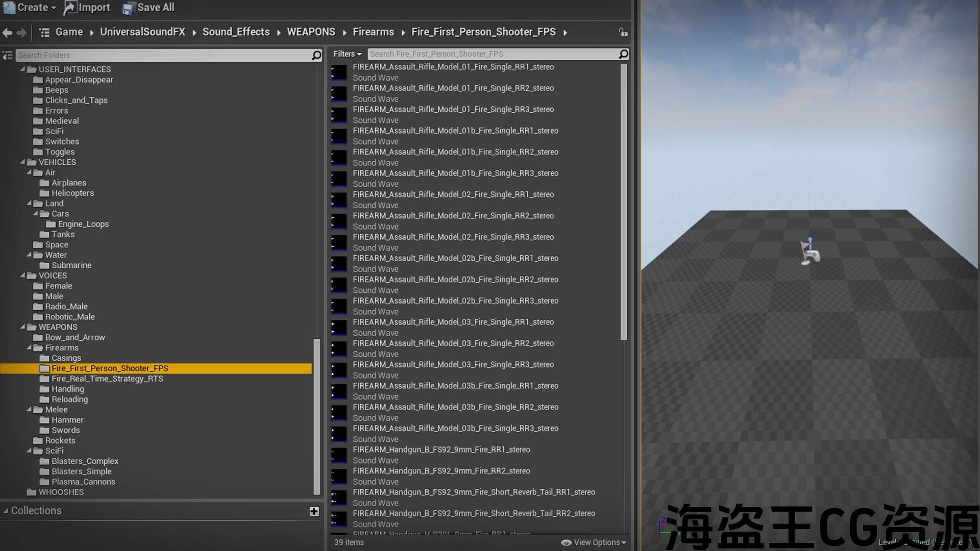Screen dimensions: 980x551
Task: Collapse the VEHICLES folder tree
Action: (x=22, y=162)
